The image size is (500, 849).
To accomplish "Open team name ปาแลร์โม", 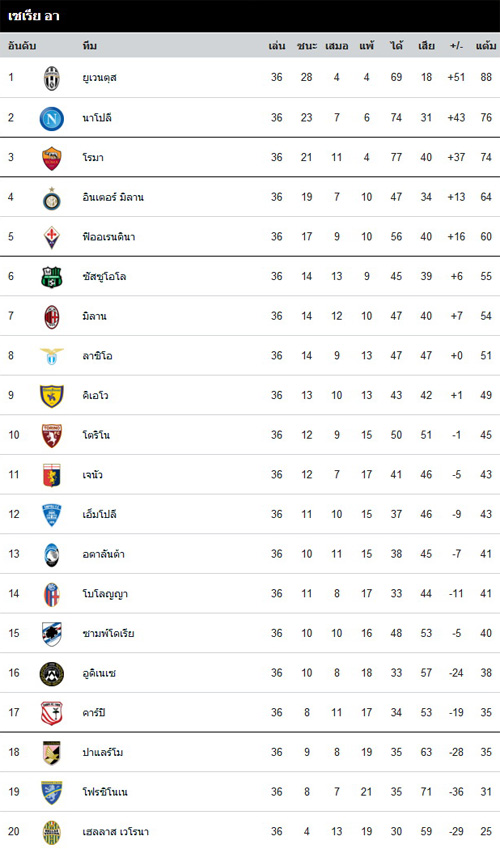I will (x=102, y=752).
